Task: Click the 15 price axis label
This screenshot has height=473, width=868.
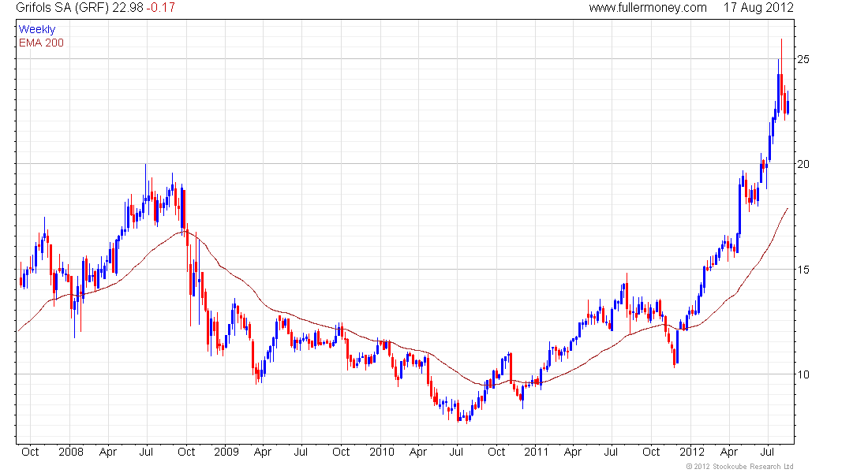Action: pyautogui.click(x=803, y=270)
